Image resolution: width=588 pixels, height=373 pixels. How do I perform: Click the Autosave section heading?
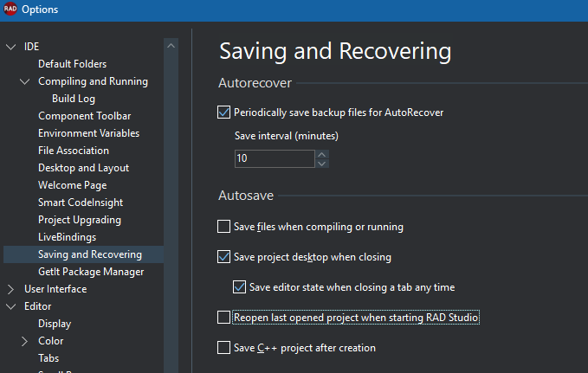pyautogui.click(x=246, y=196)
